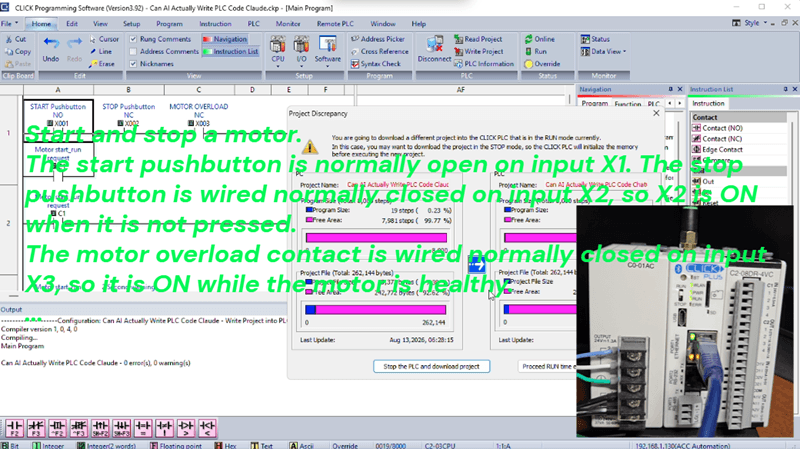Select the Cursor edit tool
The width and height of the screenshot is (800, 449).
pyautogui.click(x=104, y=39)
